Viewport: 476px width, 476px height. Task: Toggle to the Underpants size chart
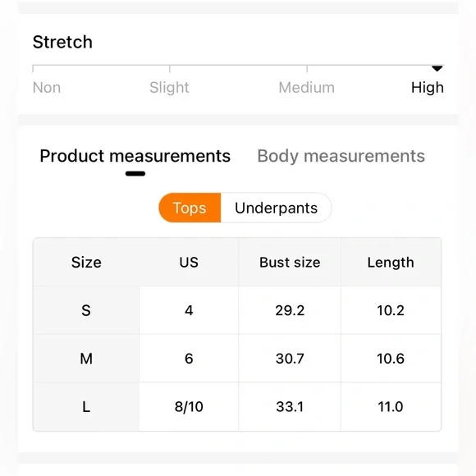(276, 208)
